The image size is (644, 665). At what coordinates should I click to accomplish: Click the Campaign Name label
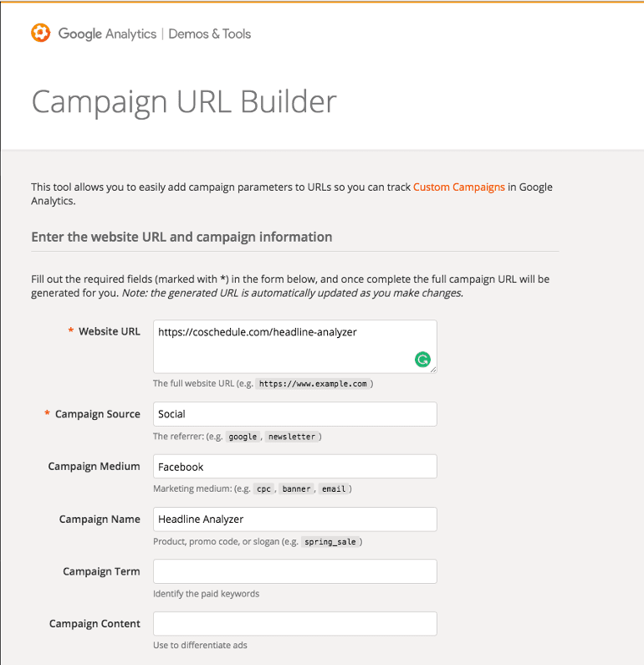100,519
